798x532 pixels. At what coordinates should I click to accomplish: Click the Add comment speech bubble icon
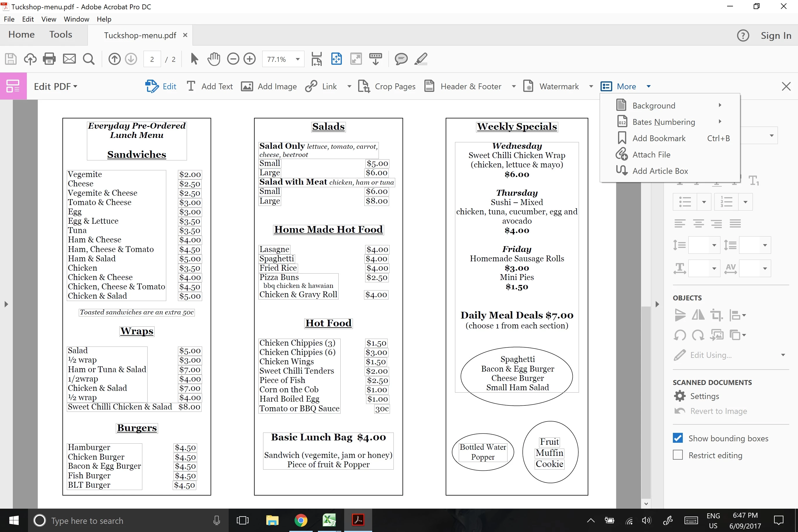pyautogui.click(x=401, y=59)
